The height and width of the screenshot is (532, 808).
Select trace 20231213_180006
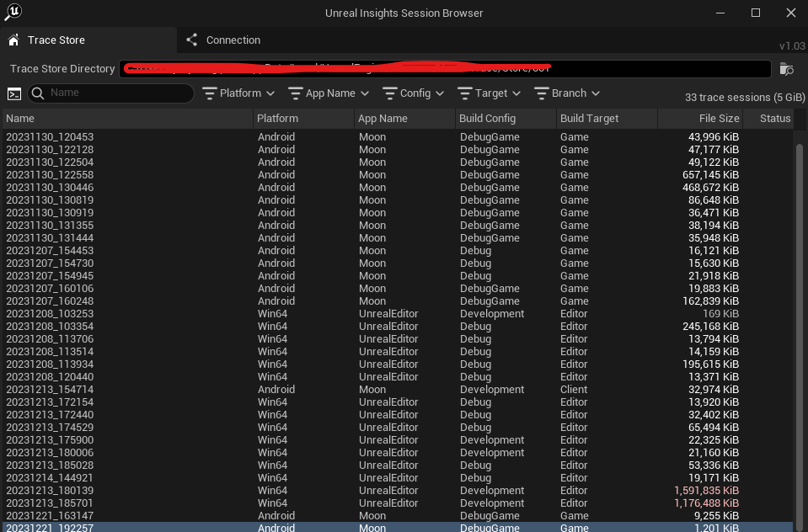click(398, 453)
